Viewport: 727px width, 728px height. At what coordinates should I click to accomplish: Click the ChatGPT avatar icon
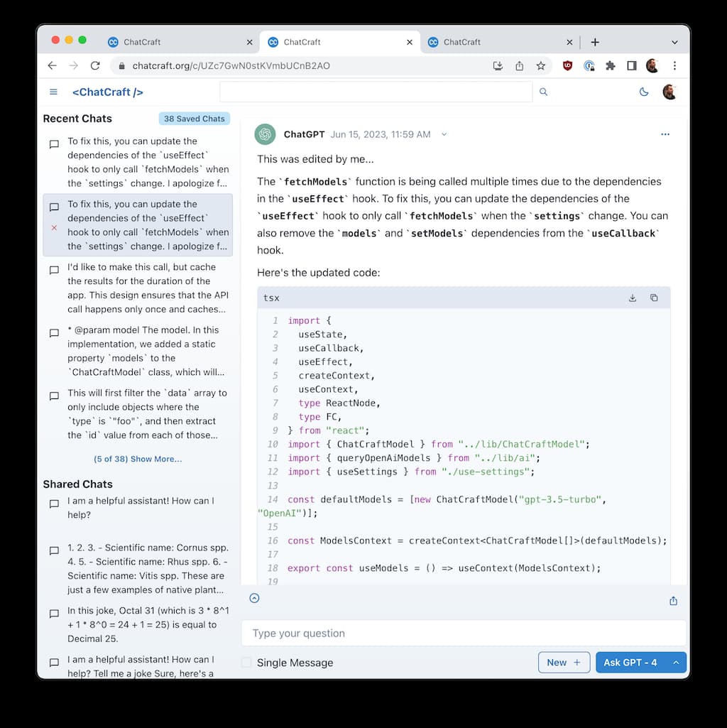click(266, 134)
